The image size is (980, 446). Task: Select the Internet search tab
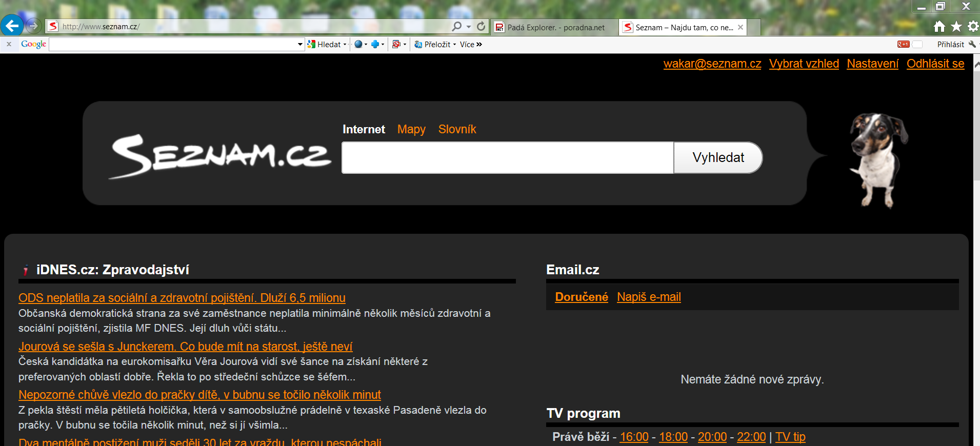pos(364,129)
